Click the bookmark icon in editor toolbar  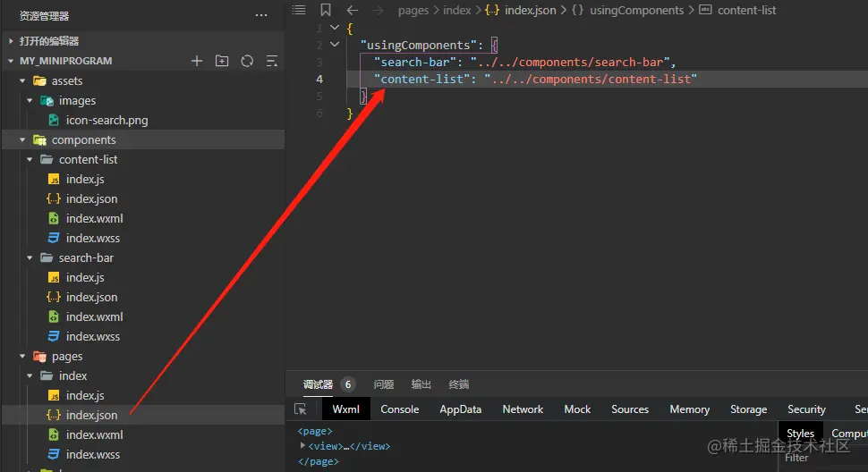pyautogui.click(x=326, y=10)
